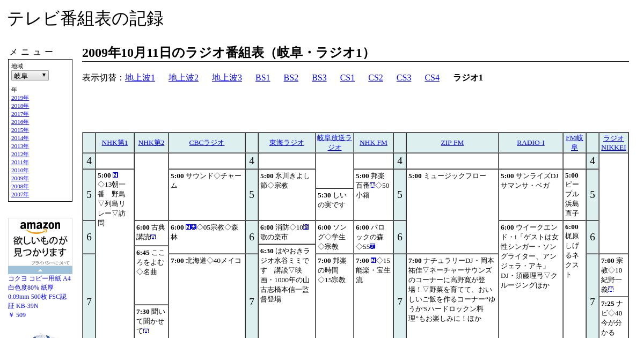Open the 2009年 archive link

(20, 178)
